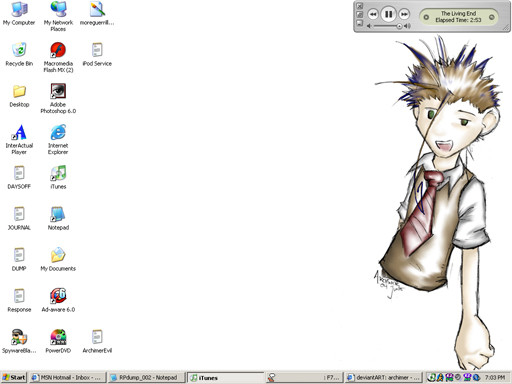Switch to deviantART: archimer taskbar button
Screen dimensions: 512x384
point(384,378)
